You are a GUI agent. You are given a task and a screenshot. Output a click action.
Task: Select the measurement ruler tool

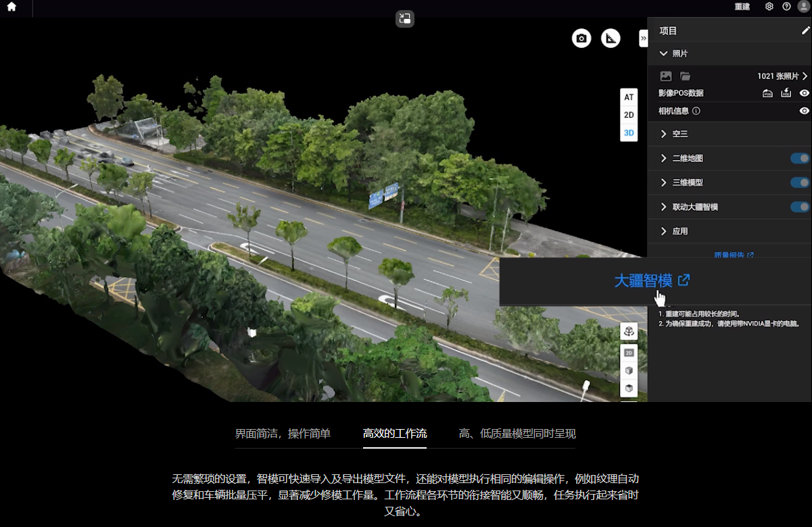tap(611, 39)
